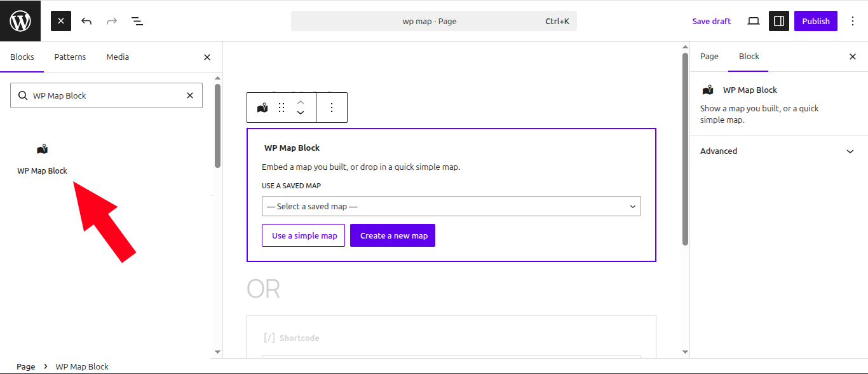Screen dimensions: 868x374
Task: Open the top-right Options menu
Action: (853, 21)
